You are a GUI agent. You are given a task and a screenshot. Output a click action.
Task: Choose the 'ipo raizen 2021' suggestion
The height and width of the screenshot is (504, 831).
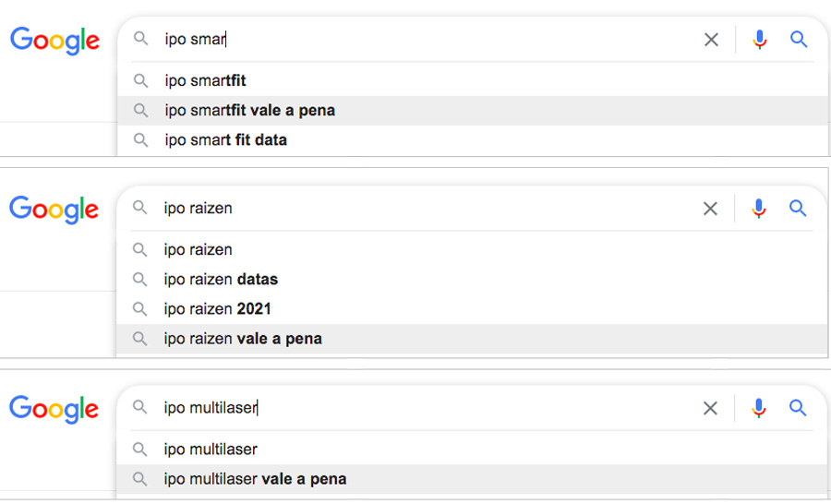pyautogui.click(x=217, y=309)
